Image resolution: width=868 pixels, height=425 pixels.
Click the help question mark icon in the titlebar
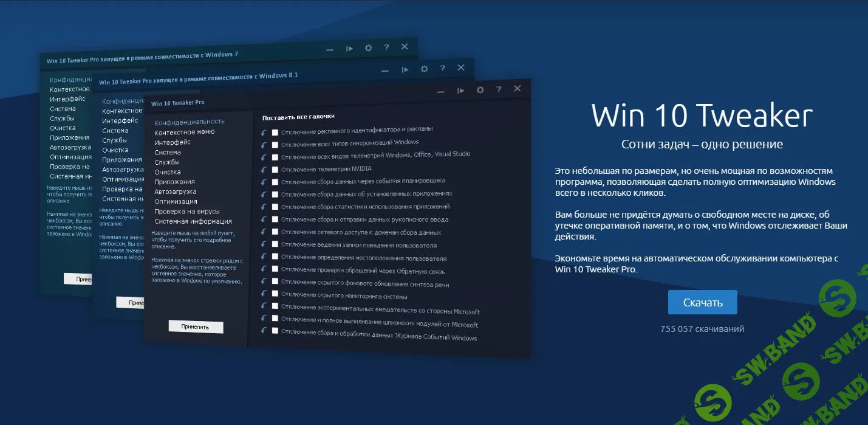[x=499, y=89]
